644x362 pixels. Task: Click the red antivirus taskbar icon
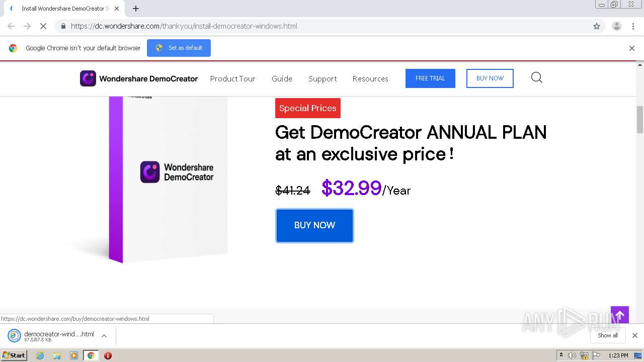108,355
